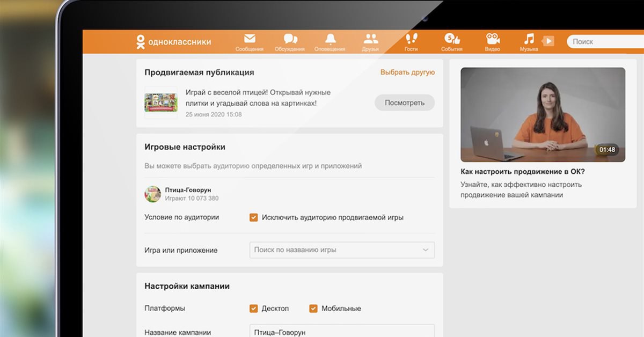Click the Играют 10 073 380 text
The height and width of the screenshot is (337, 644).
192,199
